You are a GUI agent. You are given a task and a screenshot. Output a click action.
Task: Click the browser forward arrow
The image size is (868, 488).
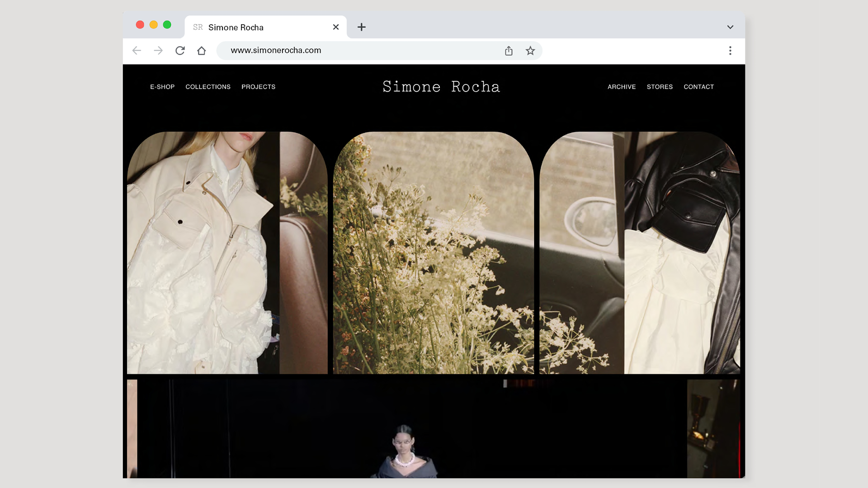pyautogui.click(x=158, y=51)
